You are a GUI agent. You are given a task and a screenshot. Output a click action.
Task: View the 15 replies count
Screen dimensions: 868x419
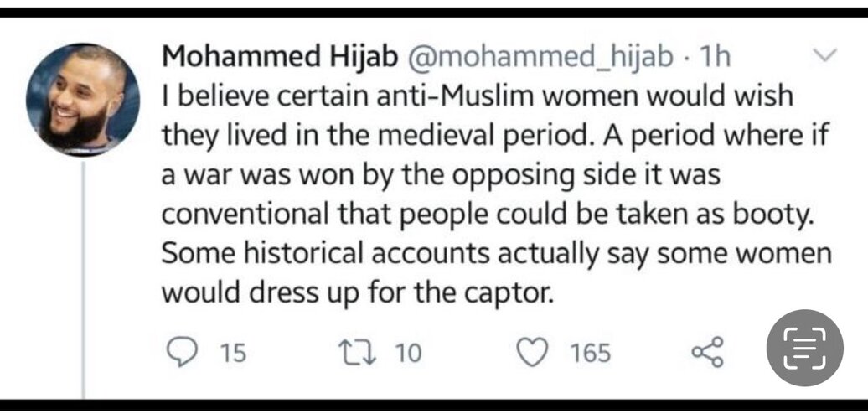click(233, 353)
